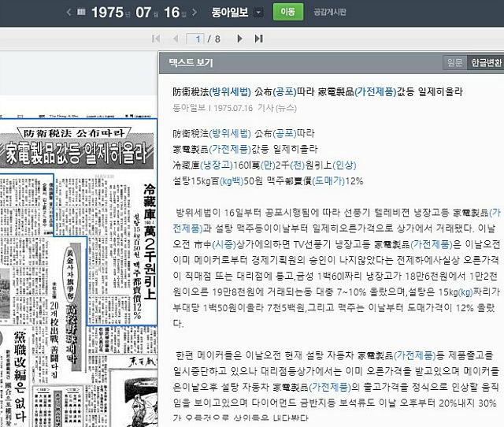Go to next page arrow
This screenshot has width=504, height=427.
pos(239,39)
